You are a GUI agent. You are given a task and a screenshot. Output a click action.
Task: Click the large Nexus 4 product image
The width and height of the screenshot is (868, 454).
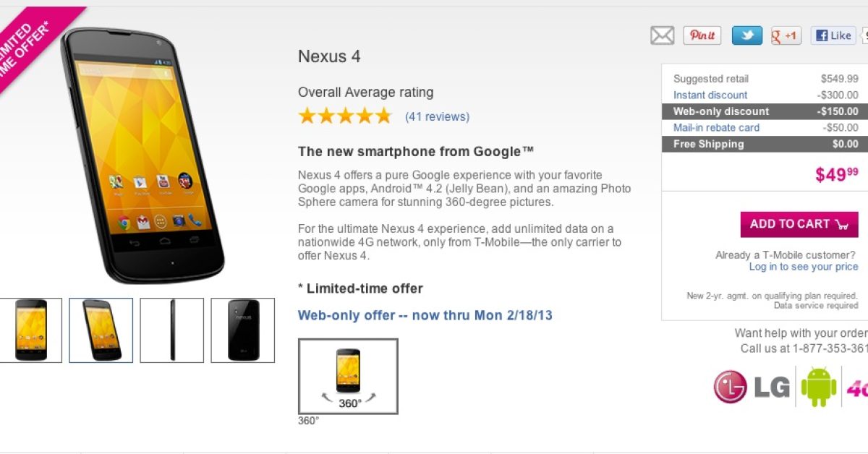point(143,155)
